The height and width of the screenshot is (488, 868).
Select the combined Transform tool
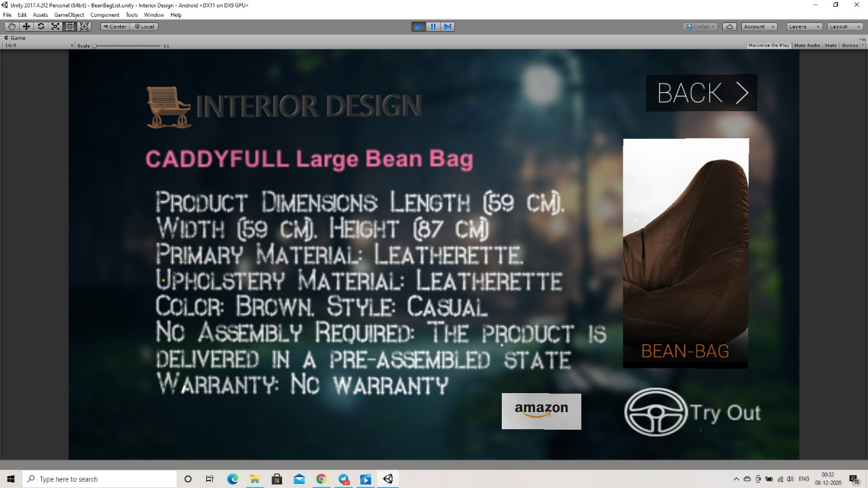[x=84, y=26]
